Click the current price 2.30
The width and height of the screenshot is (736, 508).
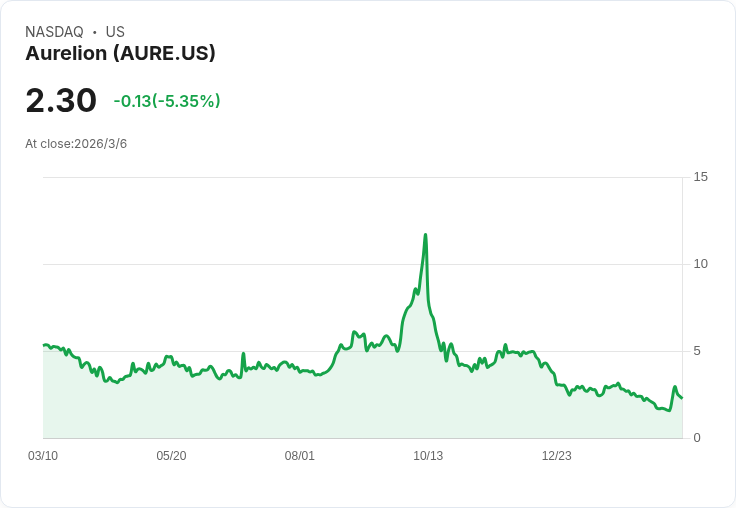pyautogui.click(x=61, y=101)
